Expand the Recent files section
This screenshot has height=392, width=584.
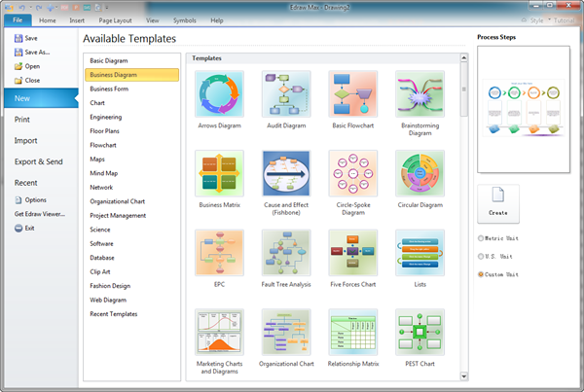point(26,182)
